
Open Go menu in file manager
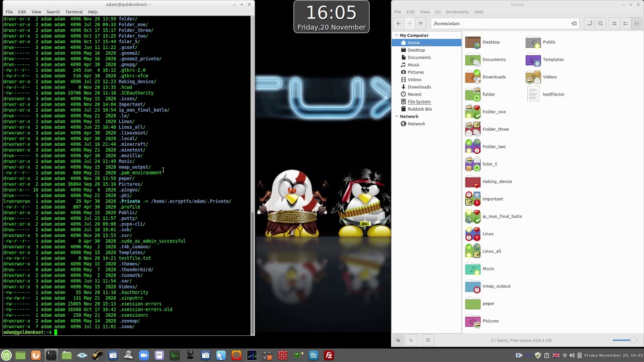point(438,12)
